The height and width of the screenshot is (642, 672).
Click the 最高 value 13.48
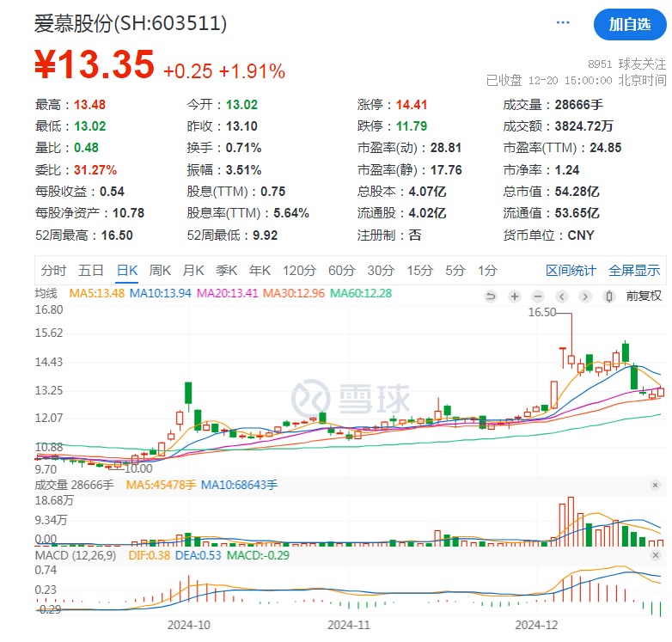pos(89,105)
